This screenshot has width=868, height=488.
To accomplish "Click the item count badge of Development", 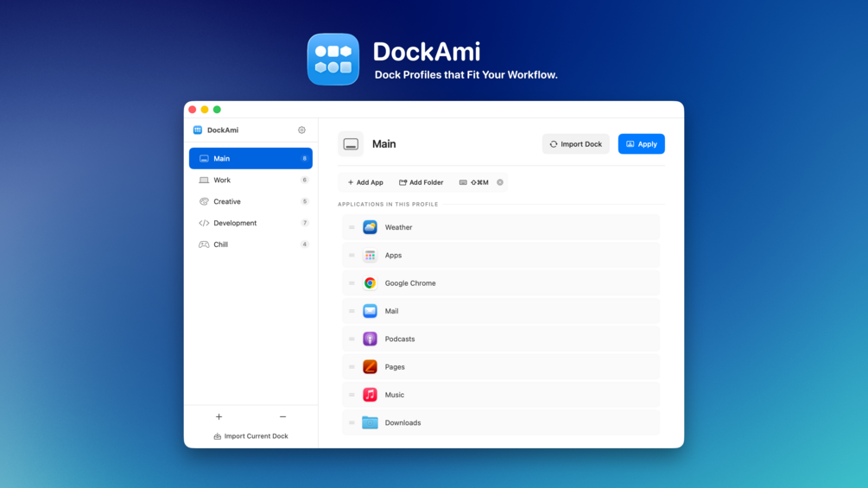I will point(305,223).
